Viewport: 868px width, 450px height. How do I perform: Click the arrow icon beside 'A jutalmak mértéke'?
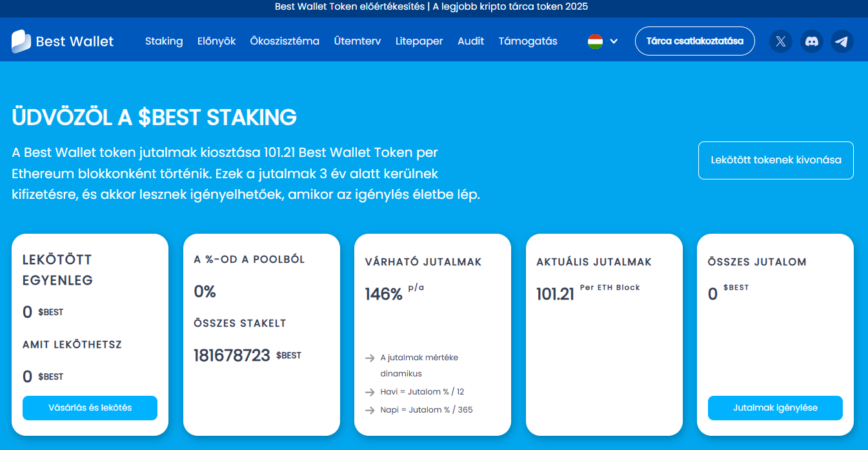point(370,358)
